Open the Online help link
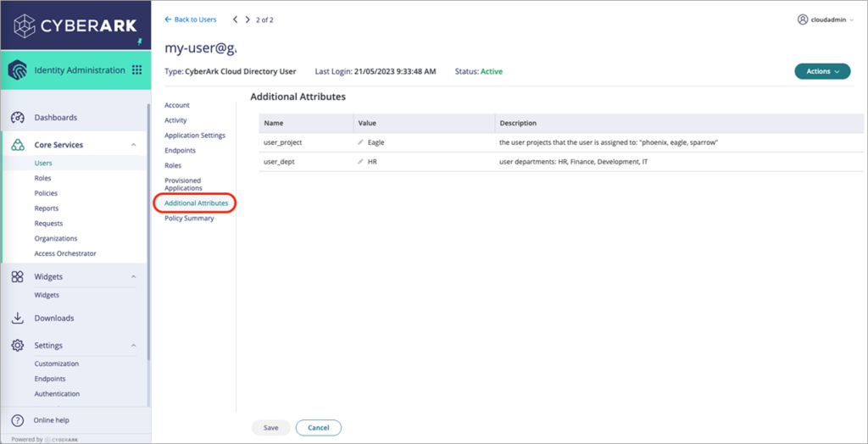 point(51,420)
